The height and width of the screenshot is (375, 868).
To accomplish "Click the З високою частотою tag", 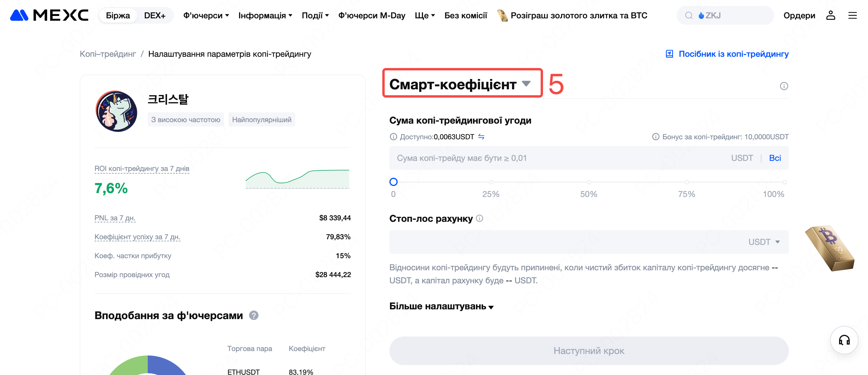I will (x=185, y=119).
